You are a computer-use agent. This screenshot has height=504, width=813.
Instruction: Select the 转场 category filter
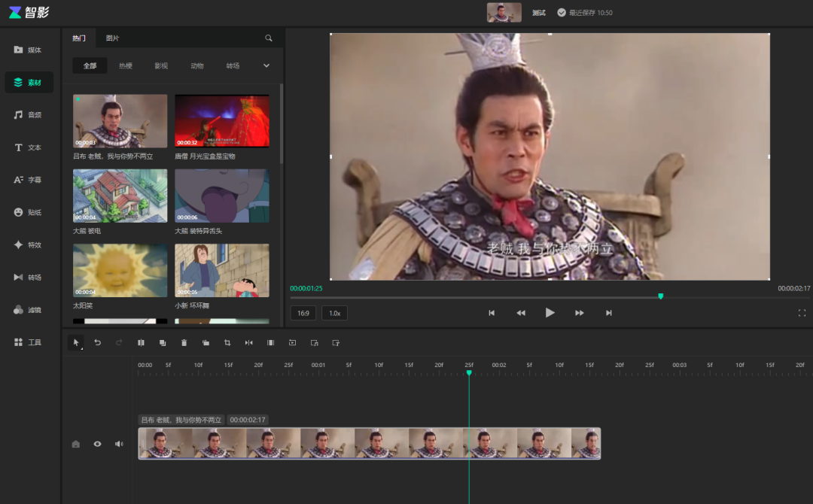233,65
